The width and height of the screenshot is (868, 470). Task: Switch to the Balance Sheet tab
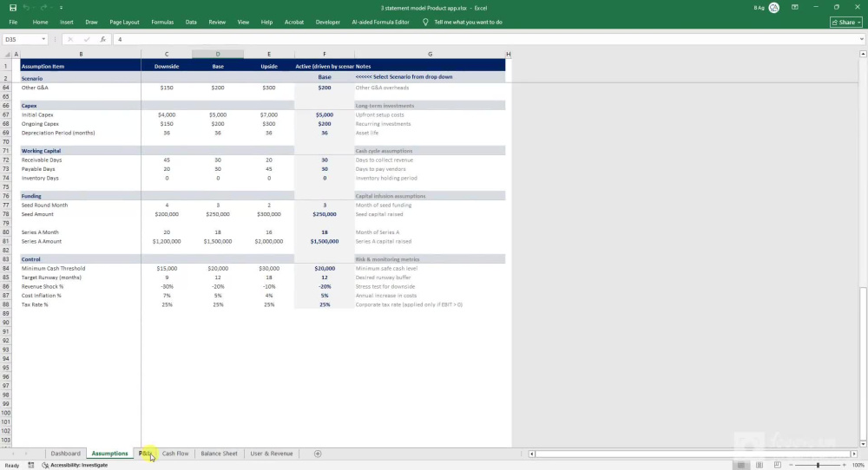click(220, 454)
